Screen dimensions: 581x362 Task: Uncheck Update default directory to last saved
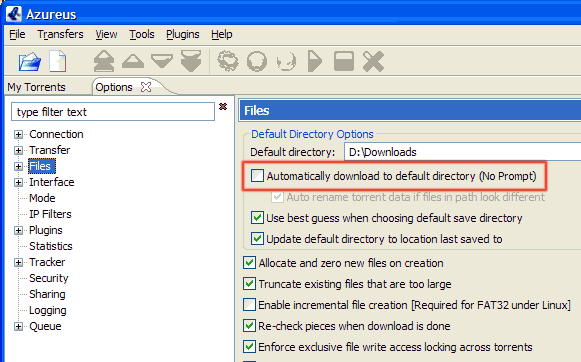tap(257, 239)
